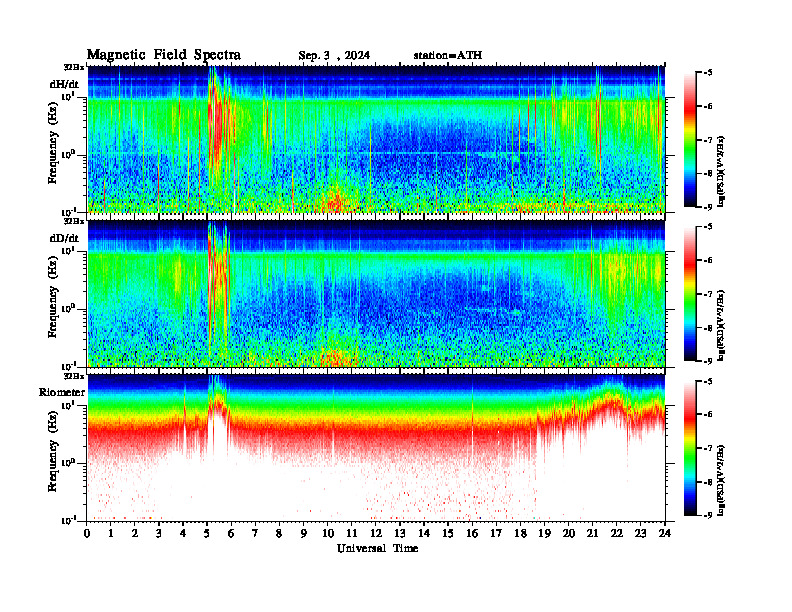Click hour tick label "10" on time axis
This screenshot has width=792, height=612.
(x=328, y=533)
